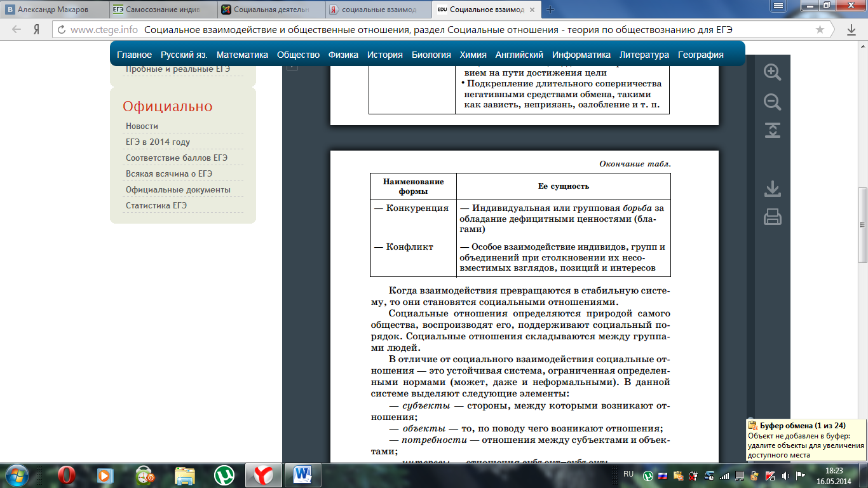Switch to the 'социальные взаимод' Yandex tab
868x488 pixels.
click(379, 10)
